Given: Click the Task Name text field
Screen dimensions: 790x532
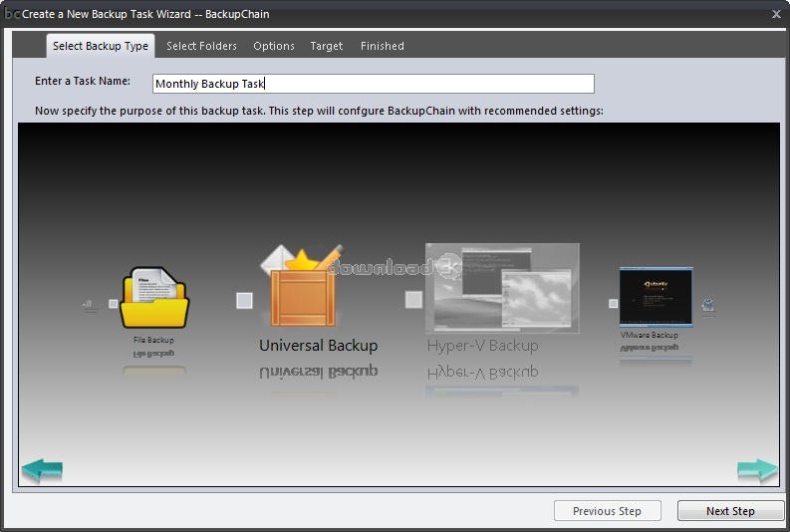Looking at the screenshot, I should (x=374, y=84).
